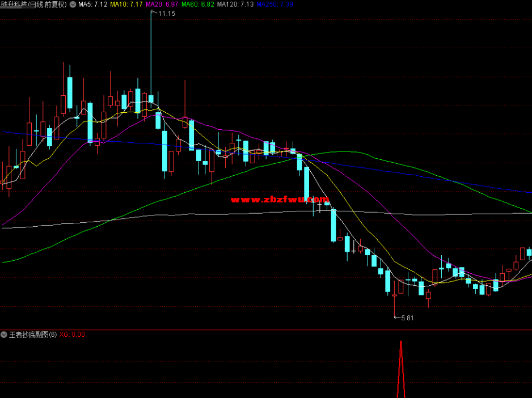Click the 5.81 low price marker
The width and height of the screenshot is (532, 398).
pyautogui.click(x=407, y=318)
